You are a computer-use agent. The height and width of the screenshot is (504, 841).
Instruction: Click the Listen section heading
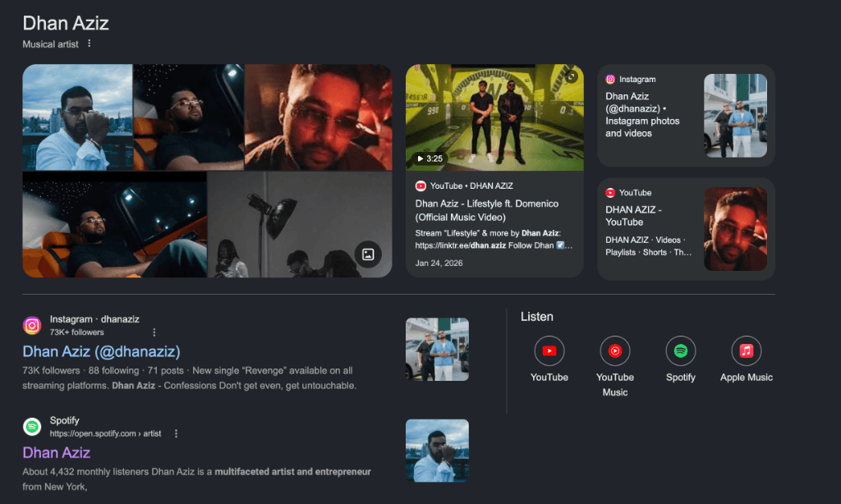click(x=537, y=317)
